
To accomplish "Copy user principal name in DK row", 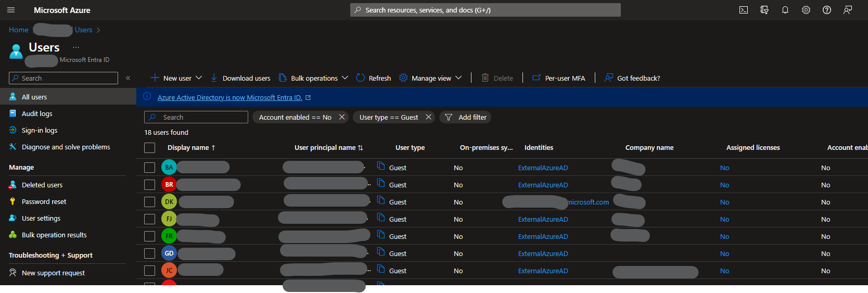I will click(381, 200).
